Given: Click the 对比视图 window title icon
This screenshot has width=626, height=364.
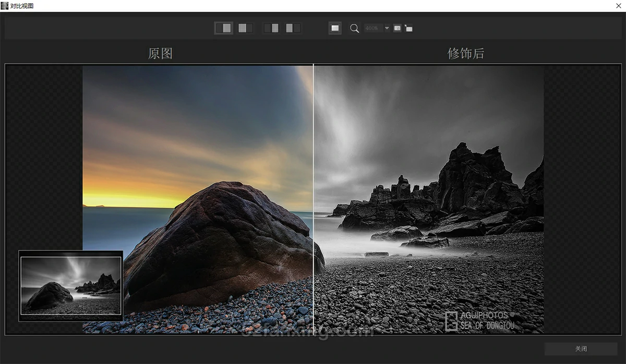Looking at the screenshot, I should [x=5, y=5].
